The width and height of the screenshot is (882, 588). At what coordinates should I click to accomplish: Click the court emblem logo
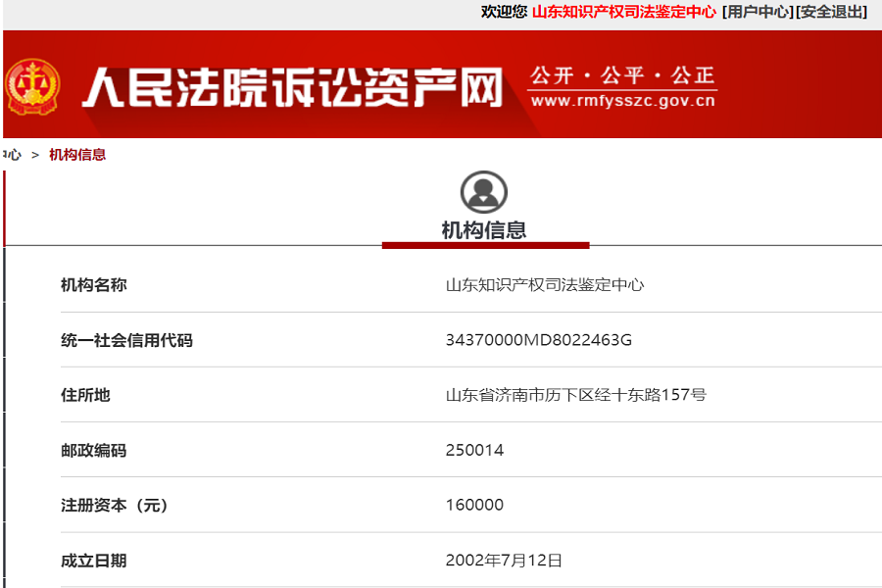click(32, 86)
